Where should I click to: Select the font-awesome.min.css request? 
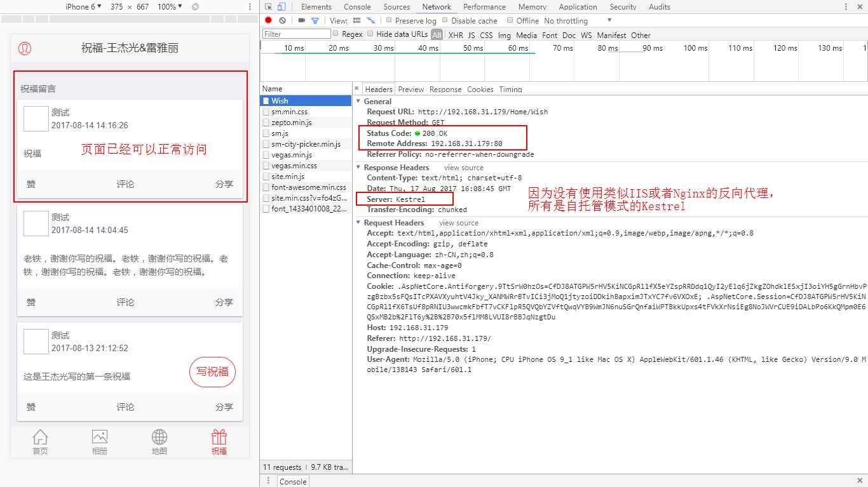pos(306,187)
